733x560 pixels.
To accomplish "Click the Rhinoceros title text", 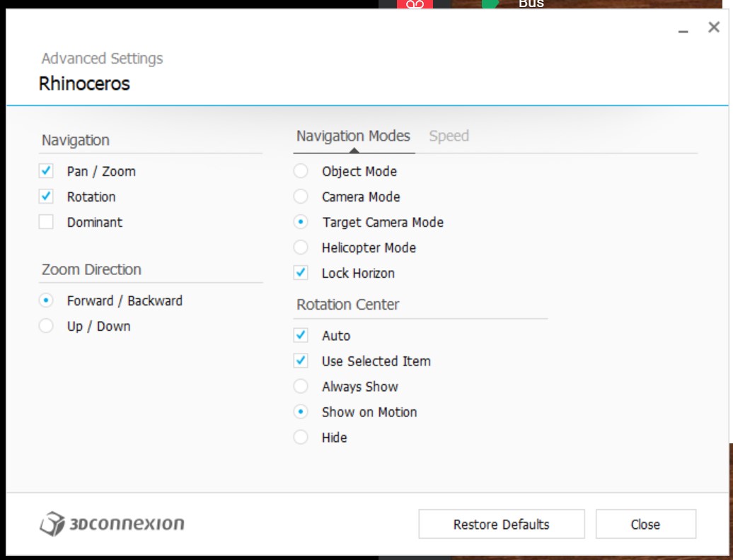I will tap(84, 83).
